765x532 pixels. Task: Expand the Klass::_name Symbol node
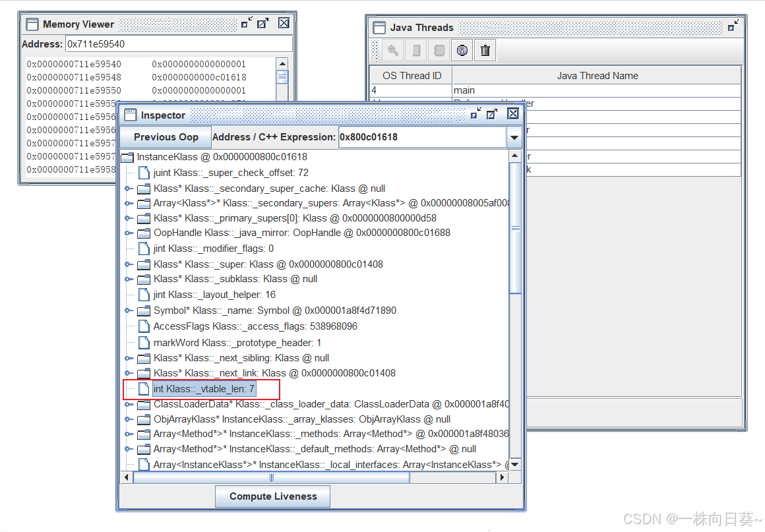click(x=129, y=310)
